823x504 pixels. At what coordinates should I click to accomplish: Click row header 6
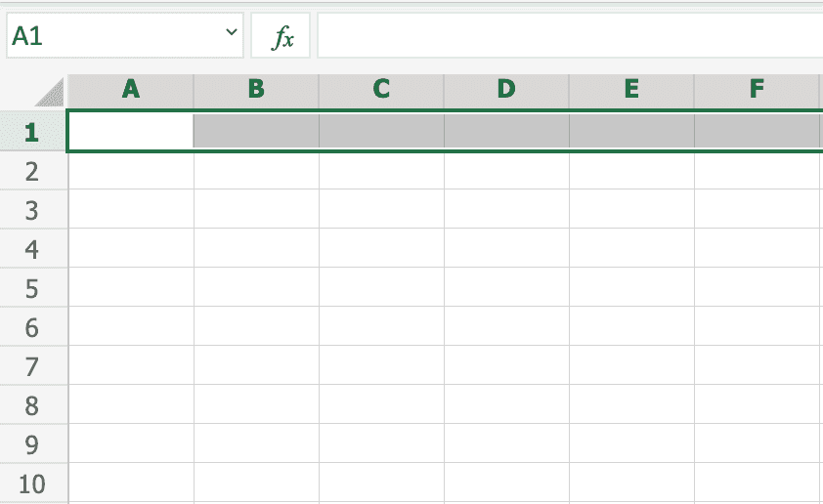click(32, 327)
